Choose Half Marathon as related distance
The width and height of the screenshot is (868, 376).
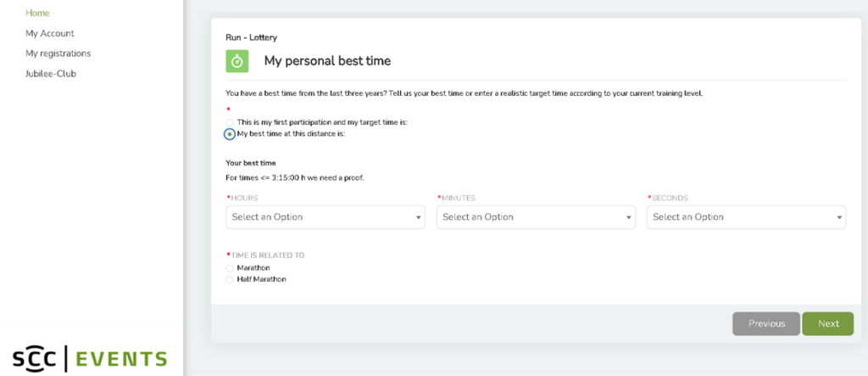[230, 279]
